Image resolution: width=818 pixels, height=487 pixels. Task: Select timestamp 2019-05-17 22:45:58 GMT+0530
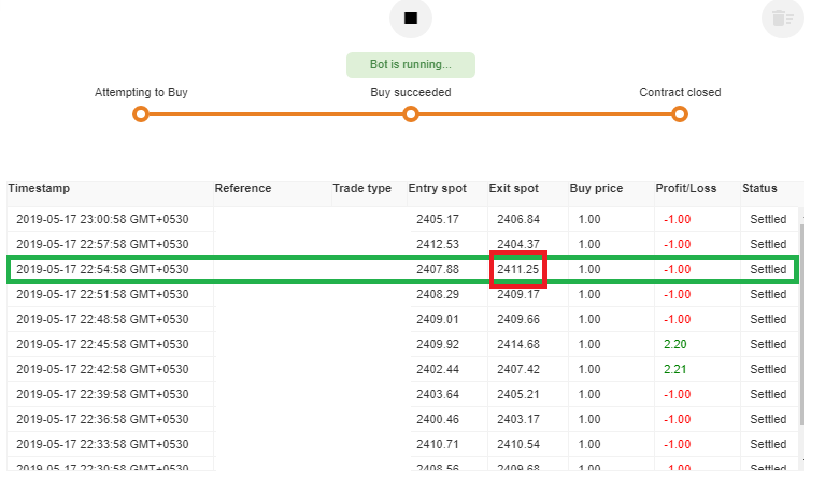102,344
